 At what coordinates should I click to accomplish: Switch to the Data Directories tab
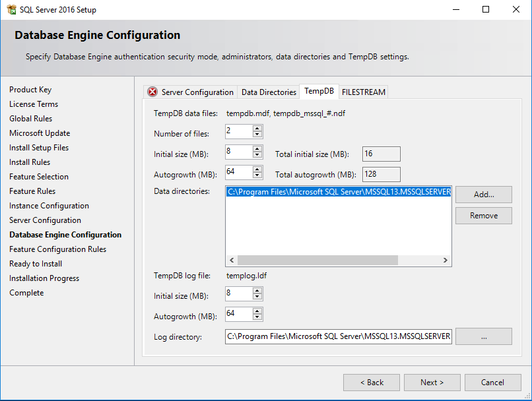pyautogui.click(x=269, y=92)
